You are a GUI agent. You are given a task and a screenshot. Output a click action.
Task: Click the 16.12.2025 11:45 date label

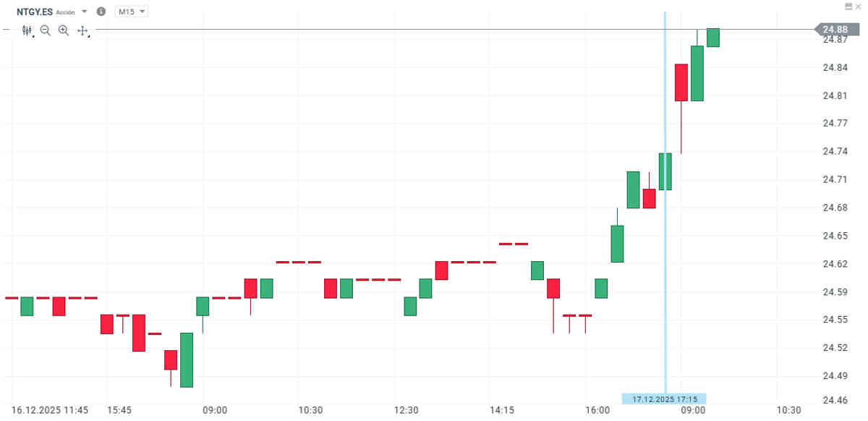tap(50, 410)
